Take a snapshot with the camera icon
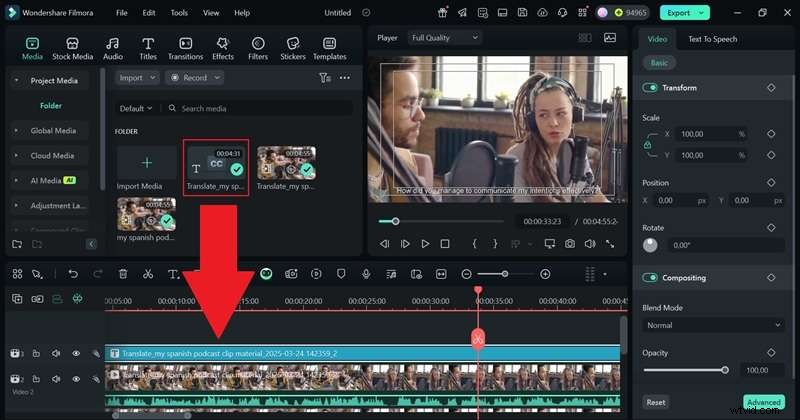The height and width of the screenshot is (420, 800). coord(569,243)
